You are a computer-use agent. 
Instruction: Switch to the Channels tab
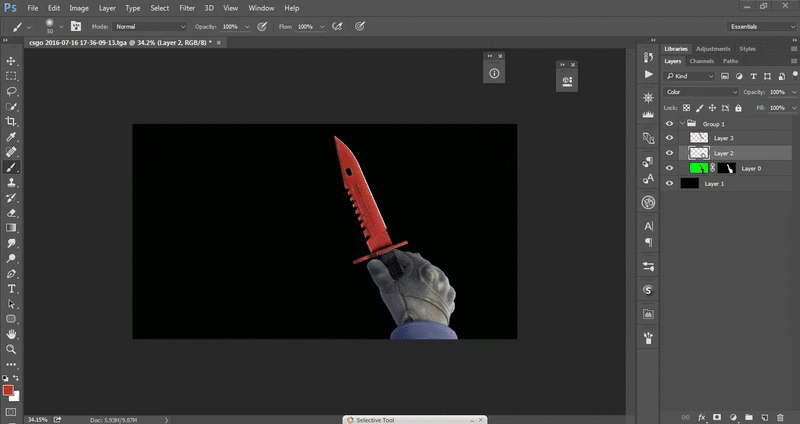pyautogui.click(x=702, y=61)
